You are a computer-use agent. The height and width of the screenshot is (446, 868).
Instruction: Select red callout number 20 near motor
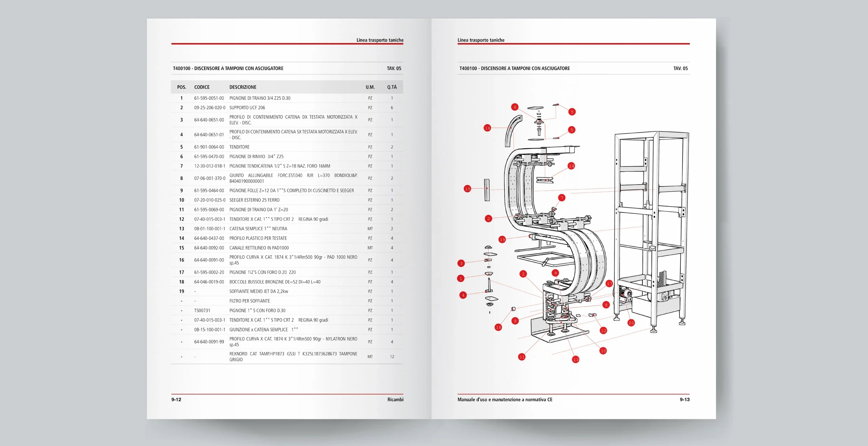631,323
